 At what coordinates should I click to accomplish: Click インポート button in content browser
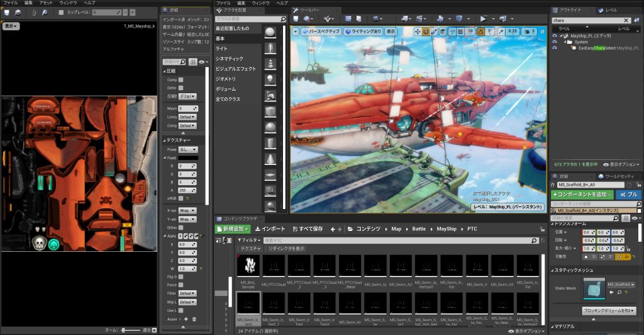270,229
